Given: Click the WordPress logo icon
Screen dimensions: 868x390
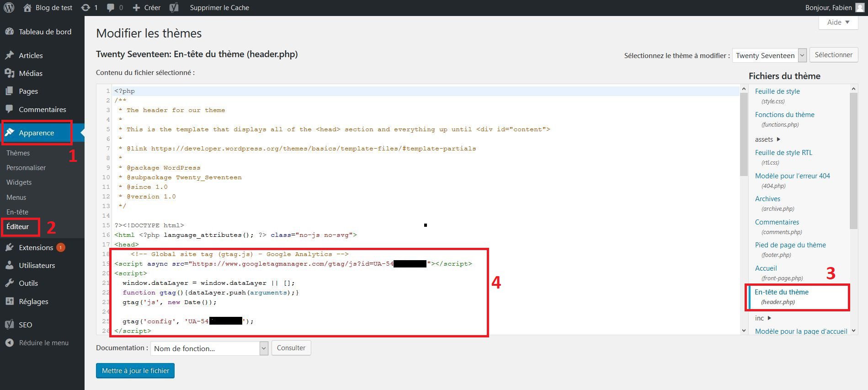Looking at the screenshot, I should pyautogui.click(x=9, y=8).
